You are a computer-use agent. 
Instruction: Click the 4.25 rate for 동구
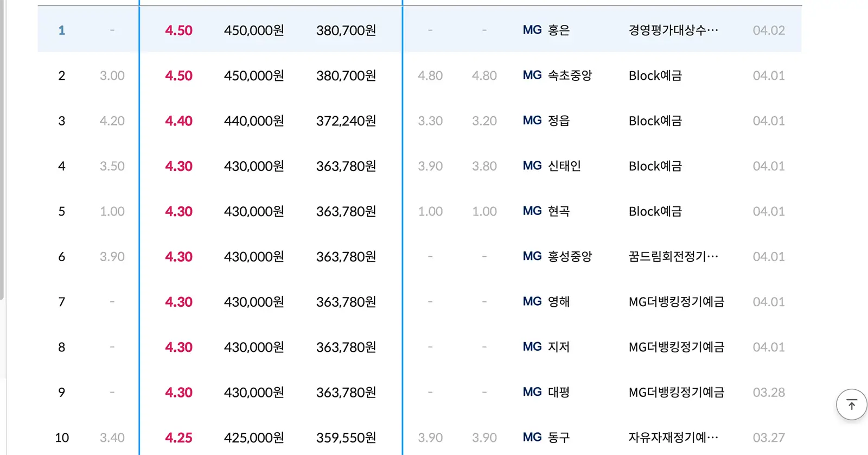(178, 437)
